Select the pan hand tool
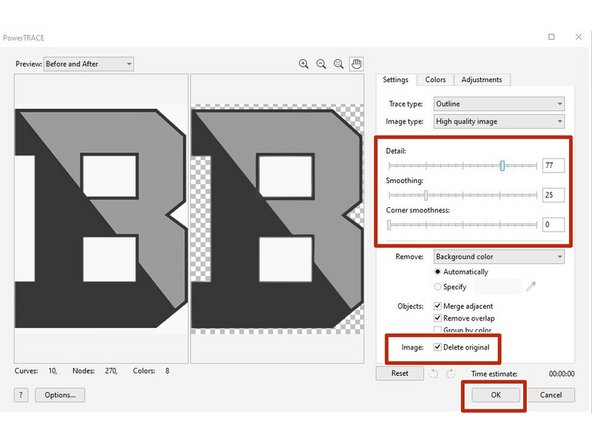 tap(356, 64)
